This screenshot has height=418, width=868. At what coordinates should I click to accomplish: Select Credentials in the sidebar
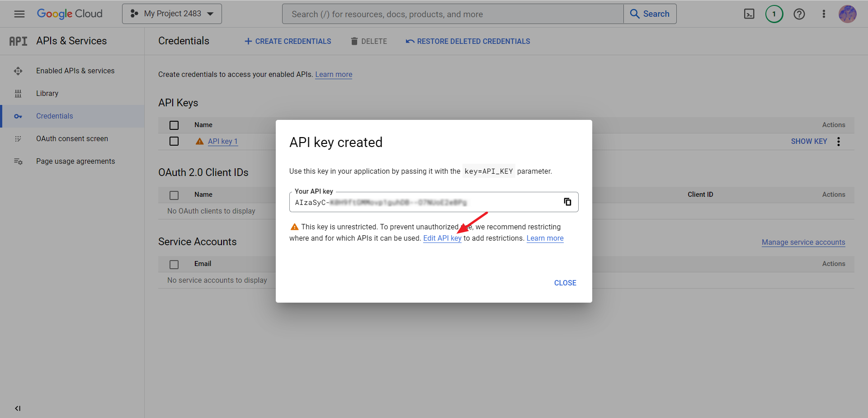(72, 116)
